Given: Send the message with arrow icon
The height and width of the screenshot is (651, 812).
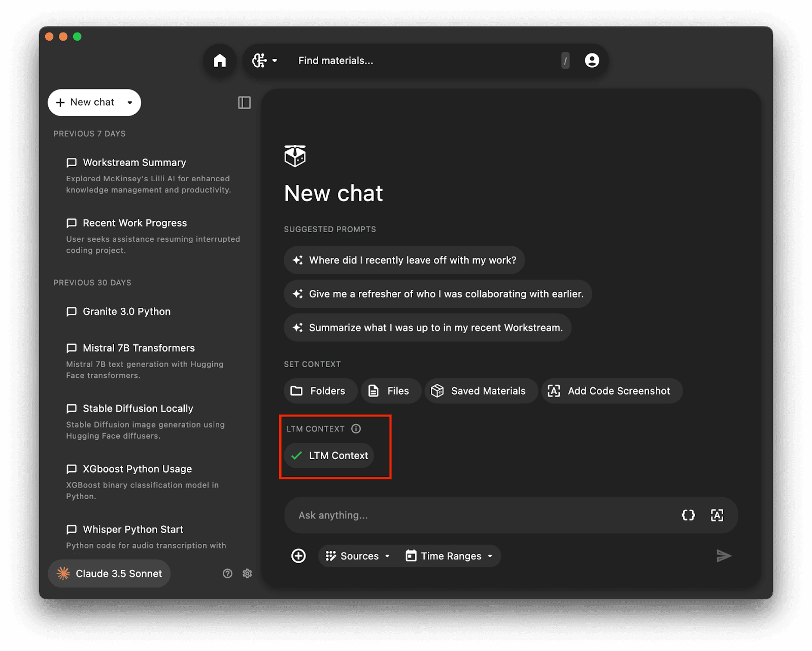Looking at the screenshot, I should coord(724,556).
